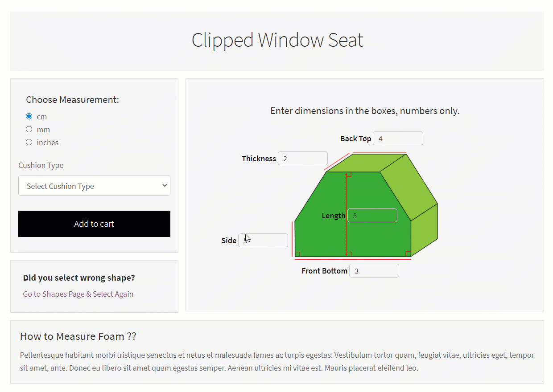The image size is (553, 392).
Task: Click into the Side dimension field
Action: (x=263, y=241)
